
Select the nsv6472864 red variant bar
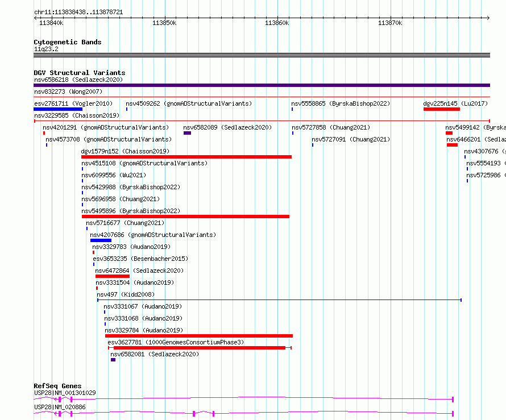(113, 276)
